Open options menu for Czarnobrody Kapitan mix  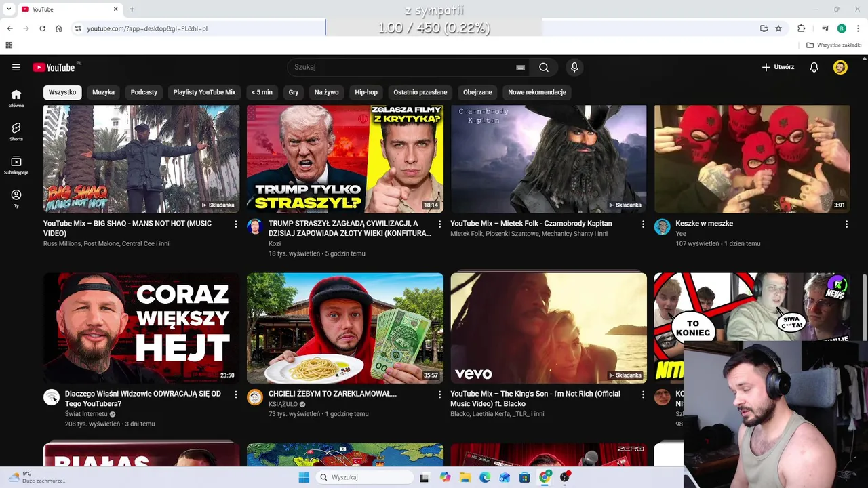coord(643,224)
